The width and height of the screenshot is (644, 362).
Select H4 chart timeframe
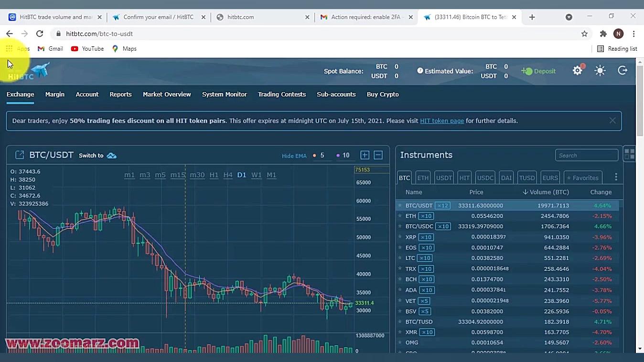coord(228,175)
